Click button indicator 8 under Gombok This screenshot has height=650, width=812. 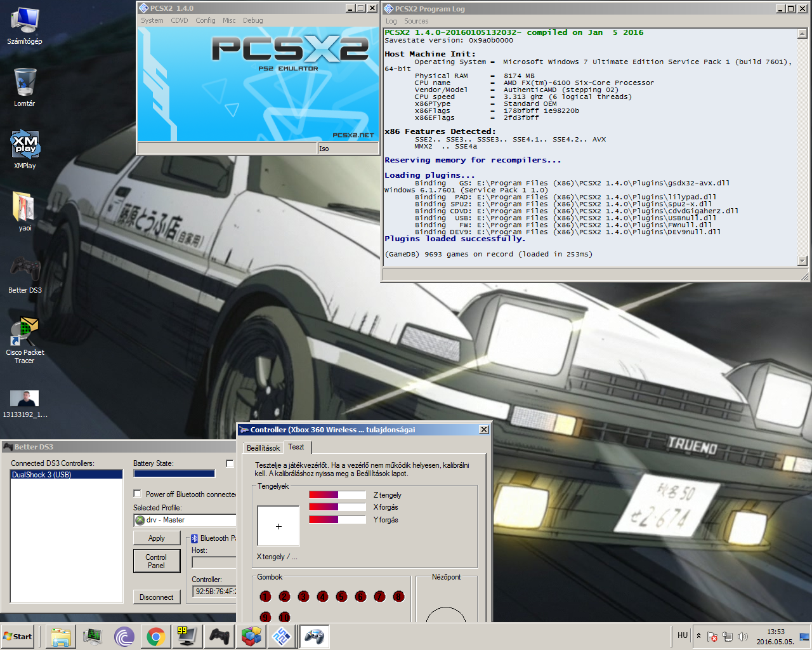coord(398,596)
